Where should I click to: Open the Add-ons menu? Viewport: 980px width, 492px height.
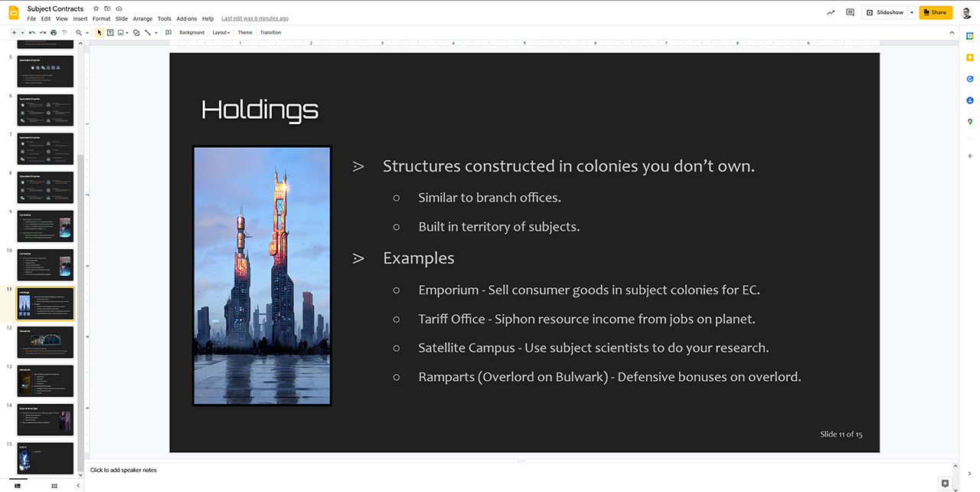point(187,18)
